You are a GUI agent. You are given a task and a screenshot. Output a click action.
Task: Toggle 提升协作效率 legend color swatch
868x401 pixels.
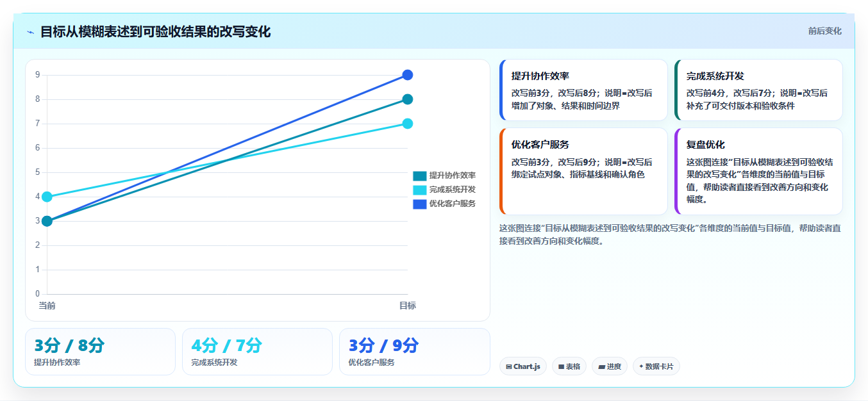(x=419, y=176)
